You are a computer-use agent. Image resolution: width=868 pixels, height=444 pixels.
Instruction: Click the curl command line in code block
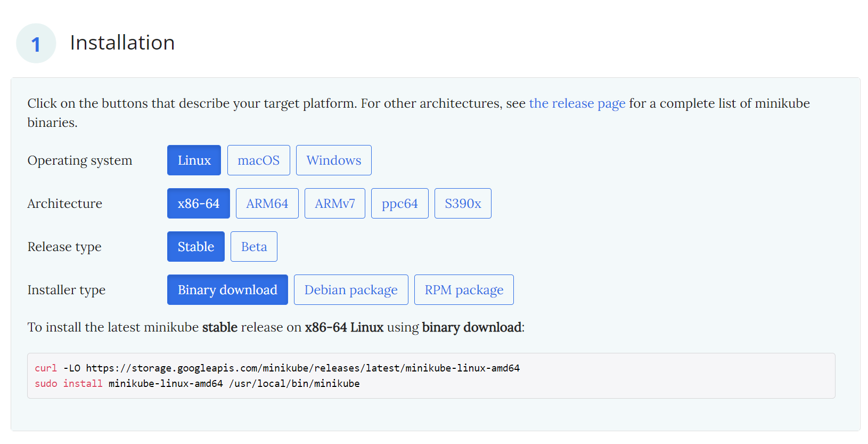[x=277, y=368]
